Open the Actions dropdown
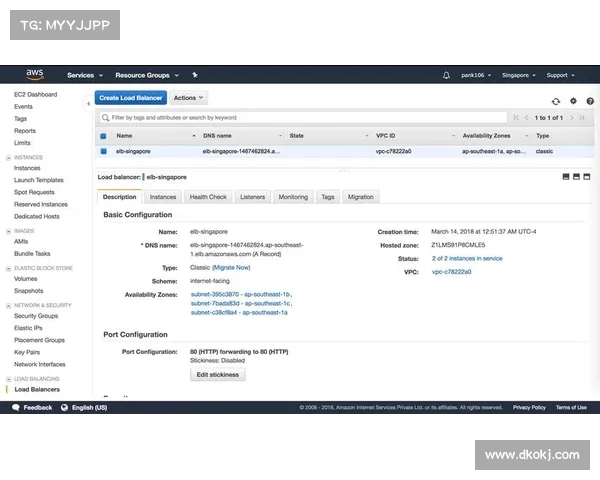 click(188, 98)
